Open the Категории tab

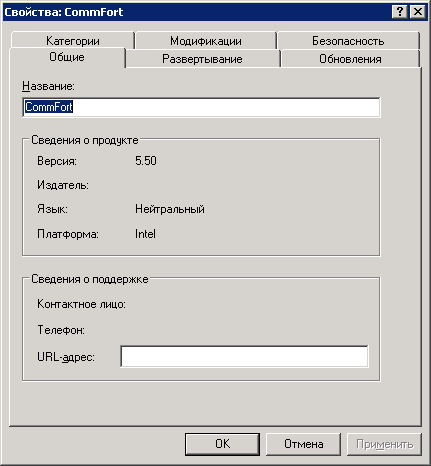coord(73,41)
